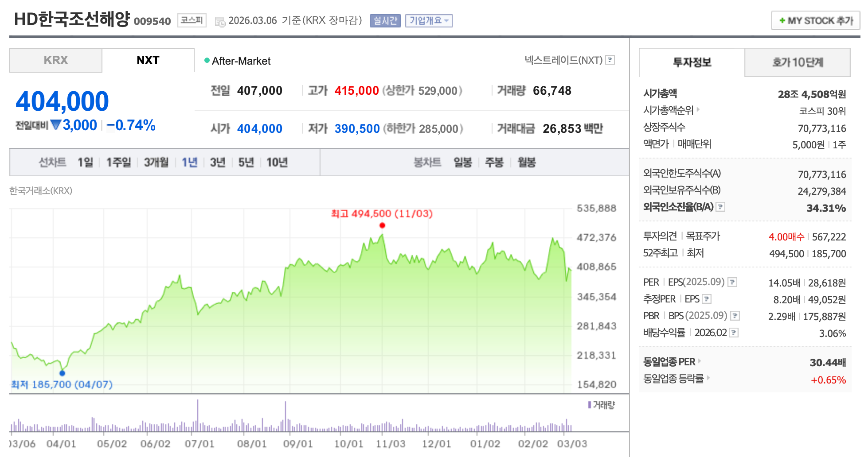Click the red 최고 494,500 chart marker
868x457 pixels.
pos(382,225)
